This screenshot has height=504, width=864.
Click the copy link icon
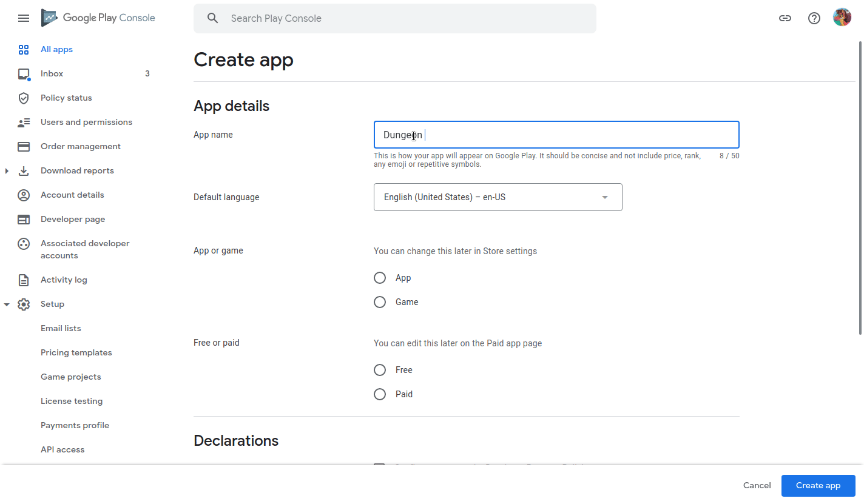coord(785,18)
